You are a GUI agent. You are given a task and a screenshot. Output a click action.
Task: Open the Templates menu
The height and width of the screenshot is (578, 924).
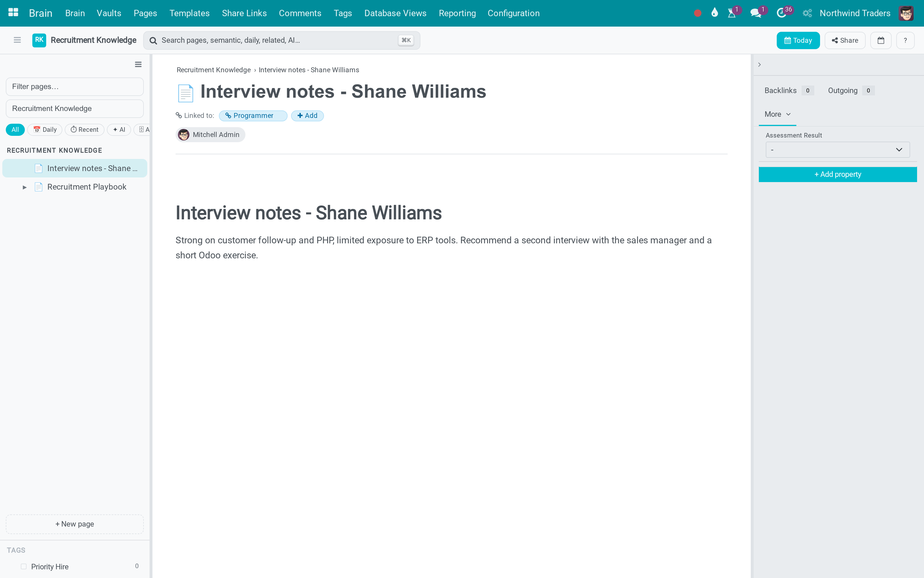(189, 13)
